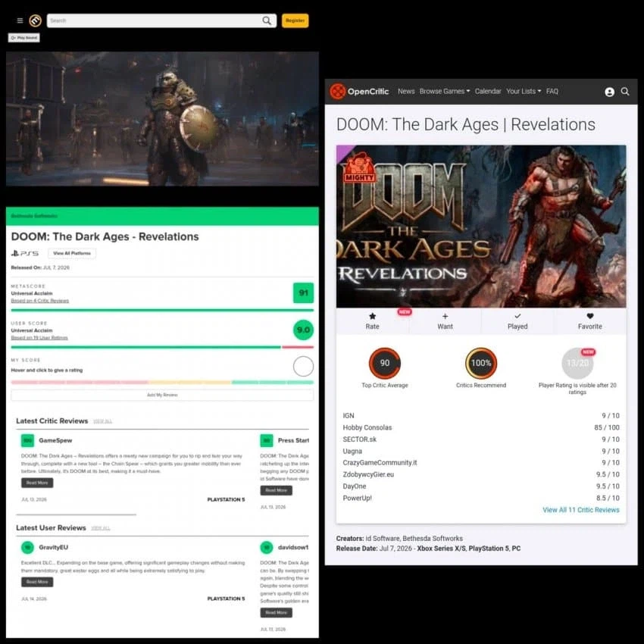Click the User Score progress bar
The image size is (644, 644).
coord(162,348)
